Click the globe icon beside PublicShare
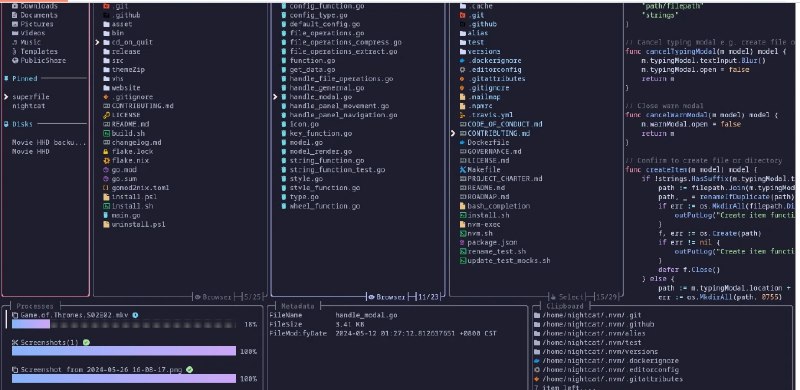The width and height of the screenshot is (800, 390). pyautogui.click(x=15, y=60)
